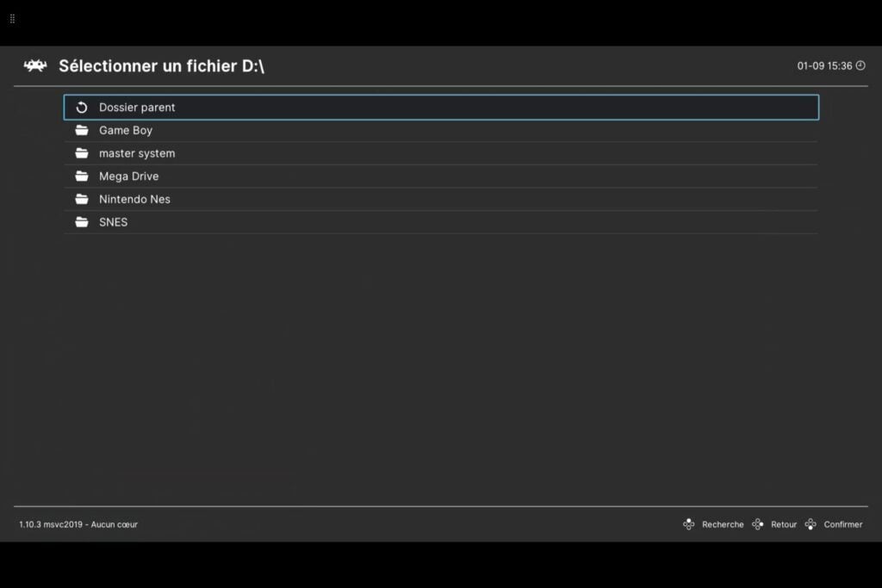Image resolution: width=882 pixels, height=588 pixels.
Task: Open the Nintendo Nes folder
Action: (x=441, y=200)
